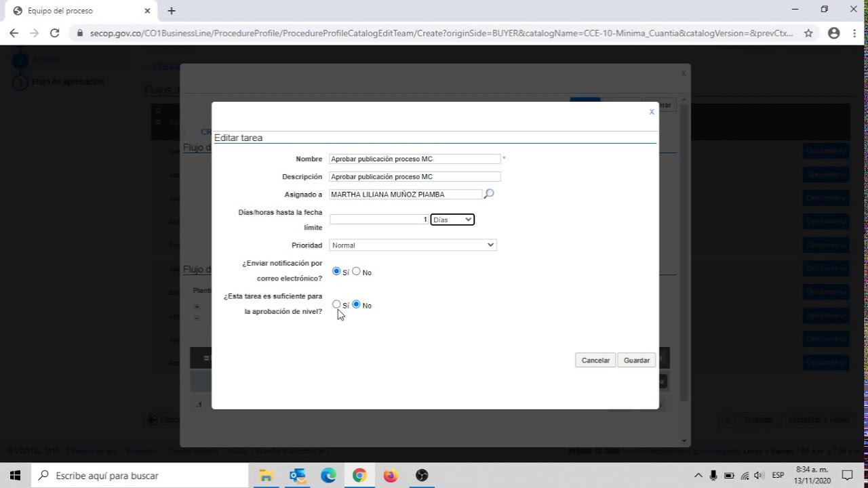Open Outlook from the taskbar
The height and width of the screenshot is (488, 868).
click(297, 475)
